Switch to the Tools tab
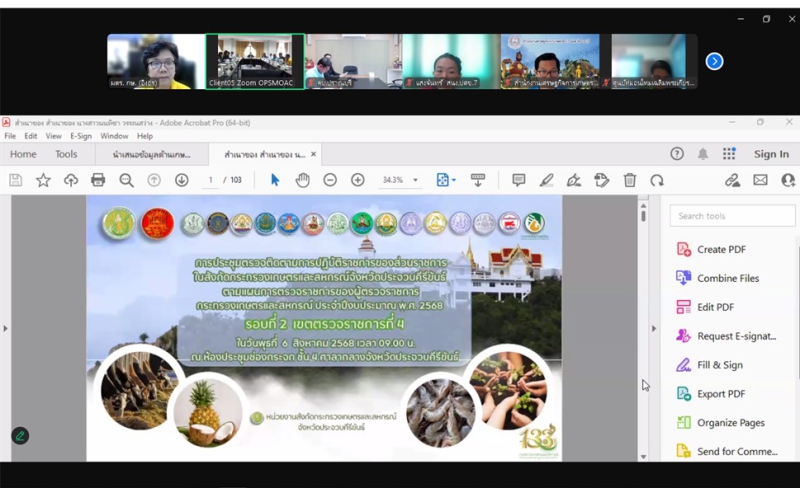Image resolution: width=800 pixels, height=488 pixels. tap(66, 154)
